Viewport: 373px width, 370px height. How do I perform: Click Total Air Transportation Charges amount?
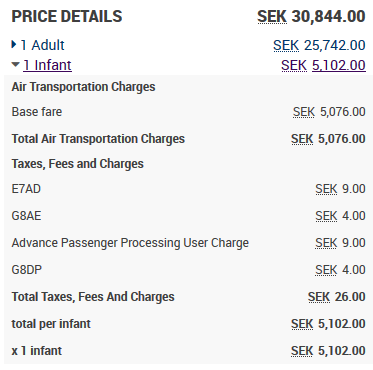tap(328, 139)
